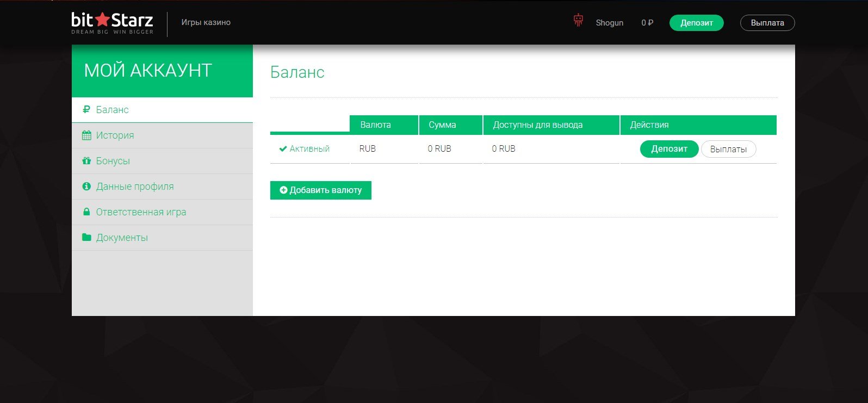The height and width of the screenshot is (403, 868).
Task: Click the folder icon beside Документы
Action: point(86,237)
